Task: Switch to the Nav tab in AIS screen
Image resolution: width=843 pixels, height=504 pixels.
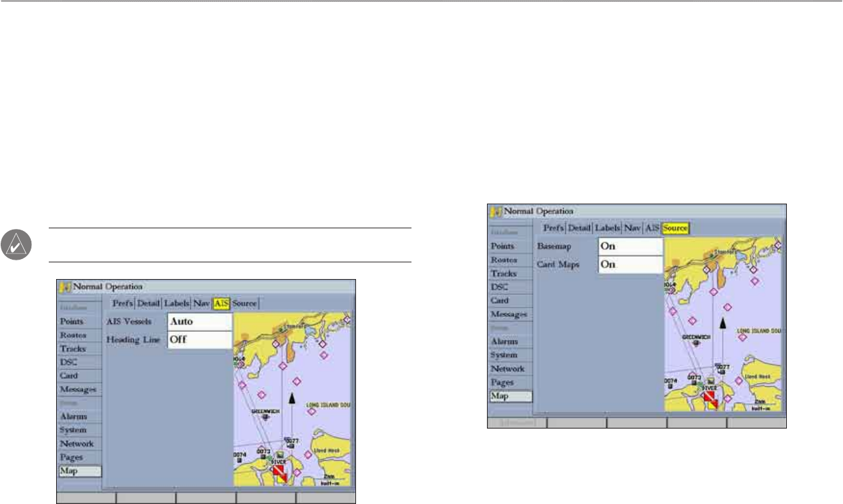Action: pos(202,303)
